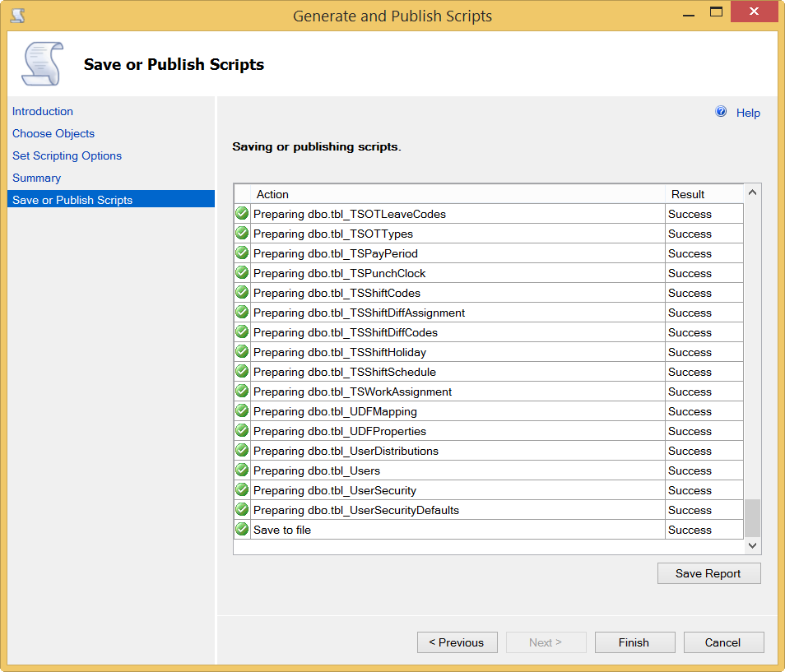Screen dimensions: 785x672
Task: Click the Action column header
Action: [x=458, y=194]
